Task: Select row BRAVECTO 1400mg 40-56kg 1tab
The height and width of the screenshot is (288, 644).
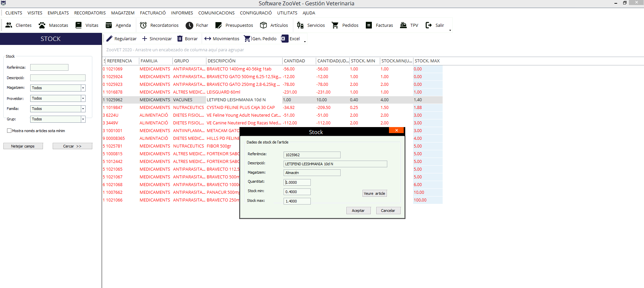Action: (x=272, y=69)
